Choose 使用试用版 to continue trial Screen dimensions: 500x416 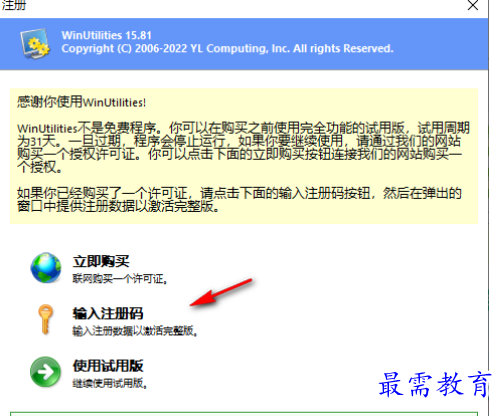[108, 366]
